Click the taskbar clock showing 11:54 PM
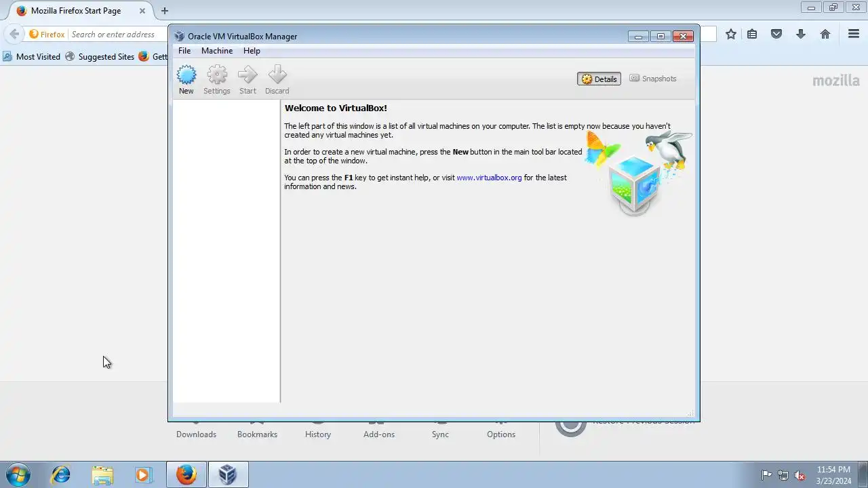 [833, 474]
